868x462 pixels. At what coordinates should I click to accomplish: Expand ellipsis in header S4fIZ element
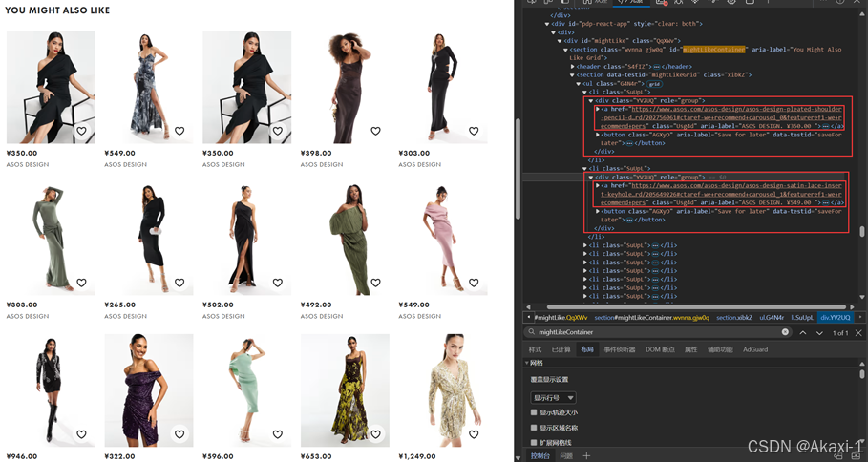click(x=657, y=67)
